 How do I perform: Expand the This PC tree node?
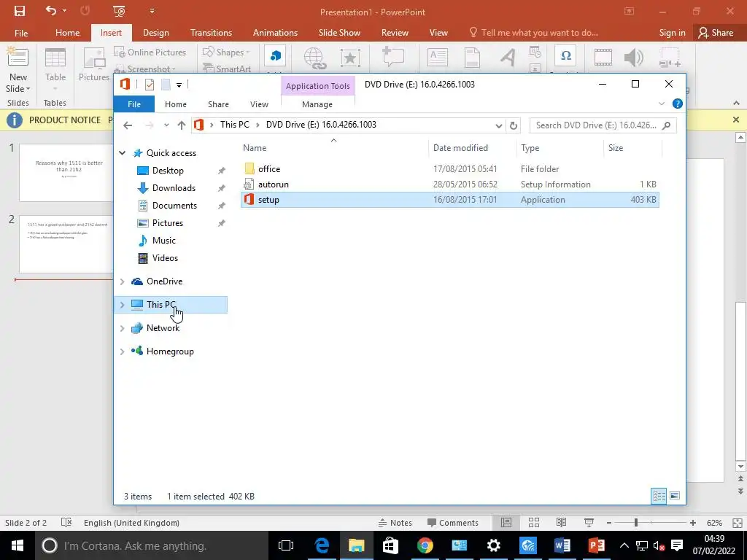pos(123,305)
